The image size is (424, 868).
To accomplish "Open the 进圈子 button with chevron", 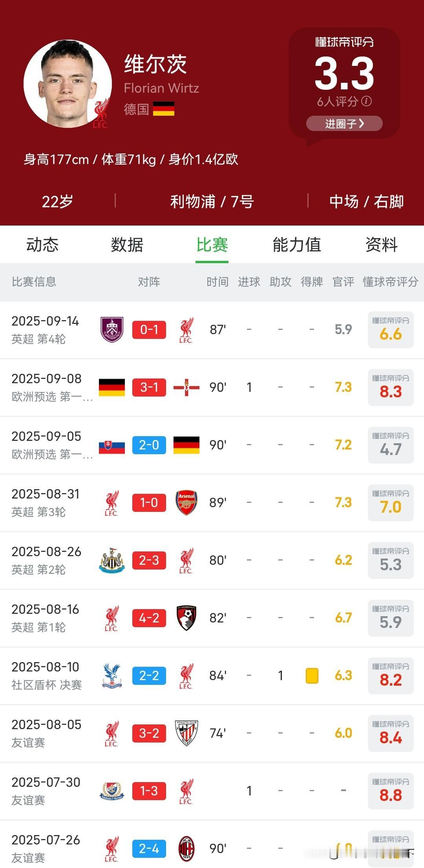I will [344, 124].
